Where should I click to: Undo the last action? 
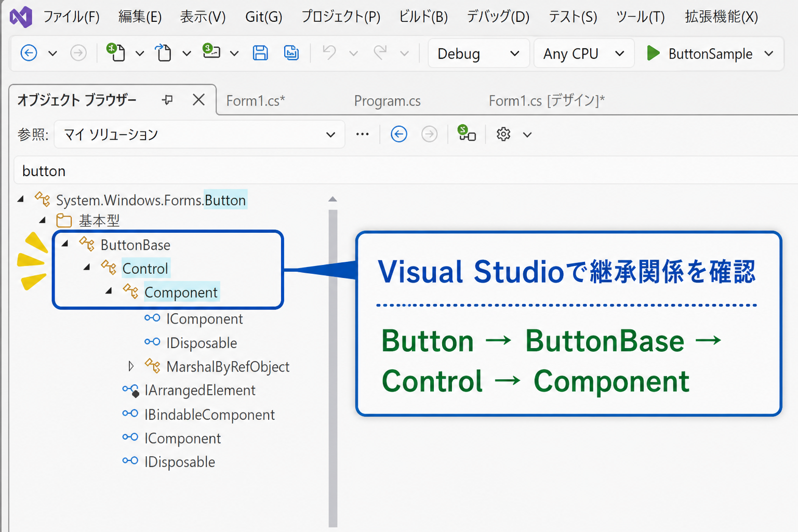[x=329, y=52]
